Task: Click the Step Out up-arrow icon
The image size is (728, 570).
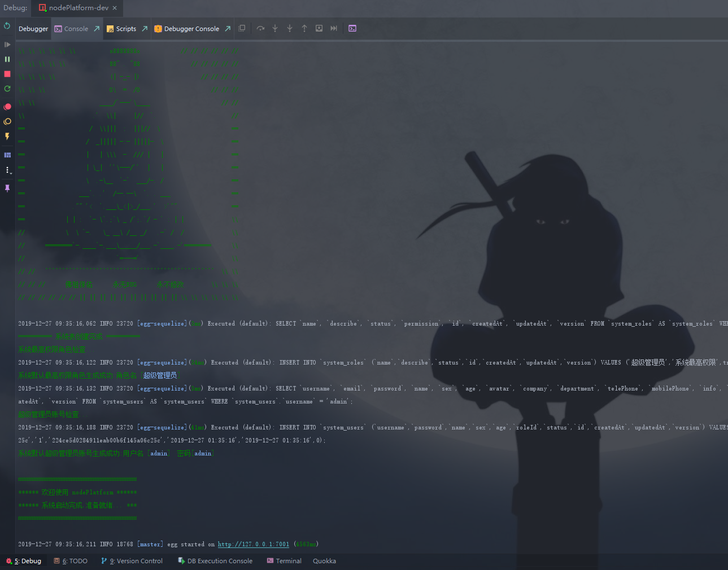Action: pos(304,28)
